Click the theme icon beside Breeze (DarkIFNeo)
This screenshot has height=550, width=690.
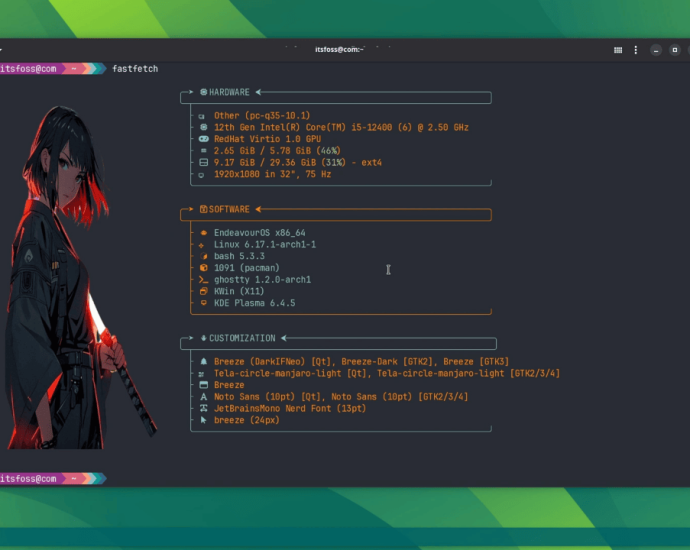point(203,361)
